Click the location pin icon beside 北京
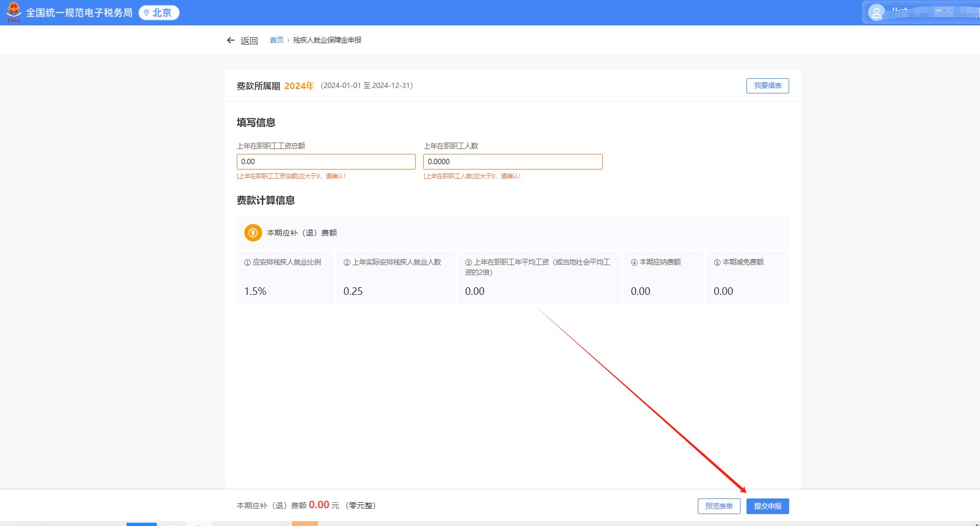The image size is (980, 526). [x=146, y=13]
